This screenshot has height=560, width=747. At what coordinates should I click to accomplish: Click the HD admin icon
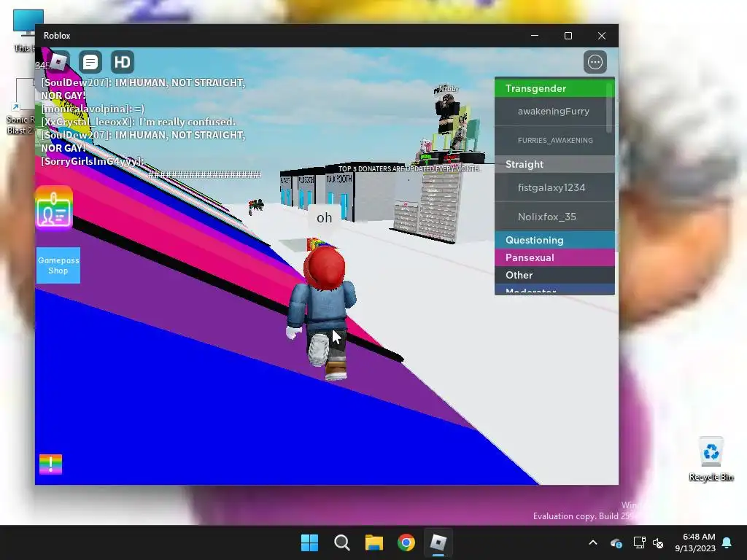122,62
